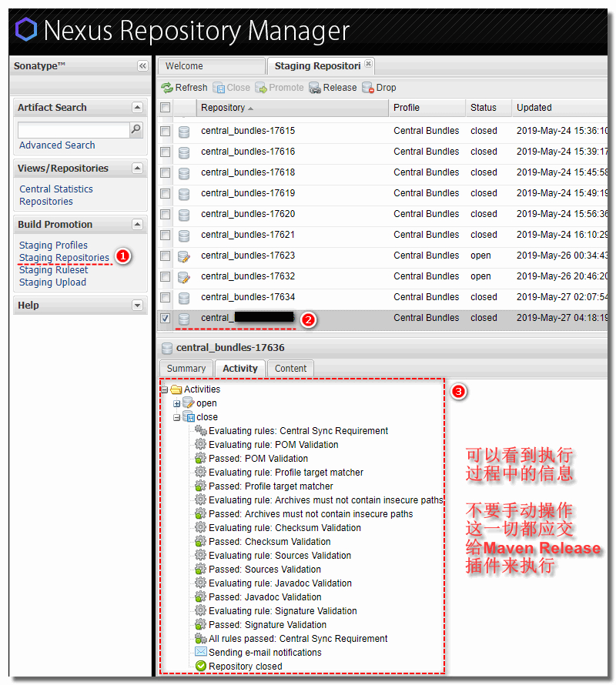
Task: Select the Passed: Signature Validation entry
Action: [x=267, y=625]
